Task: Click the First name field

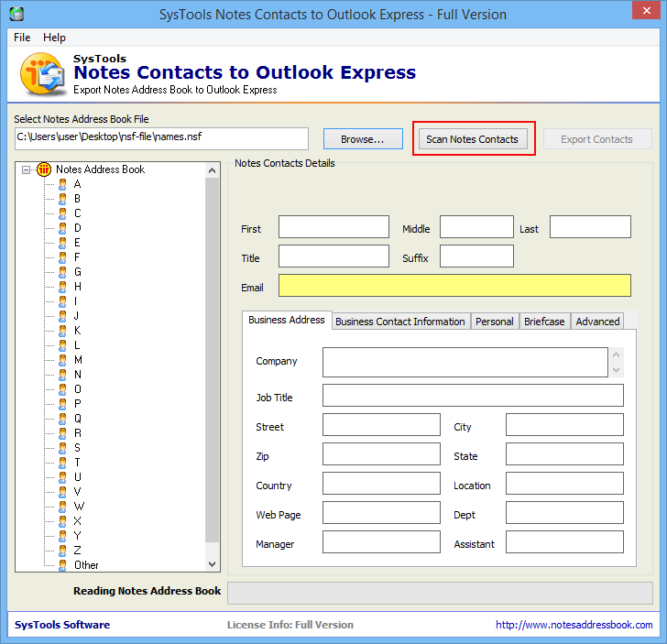Action: pyautogui.click(x=333, y=226)
